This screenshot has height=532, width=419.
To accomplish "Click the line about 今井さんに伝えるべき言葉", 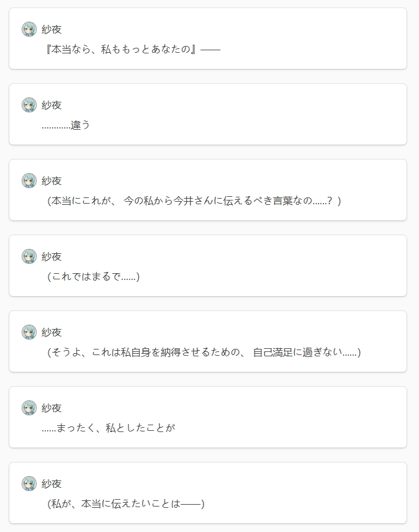I will (x=194, y=201).
